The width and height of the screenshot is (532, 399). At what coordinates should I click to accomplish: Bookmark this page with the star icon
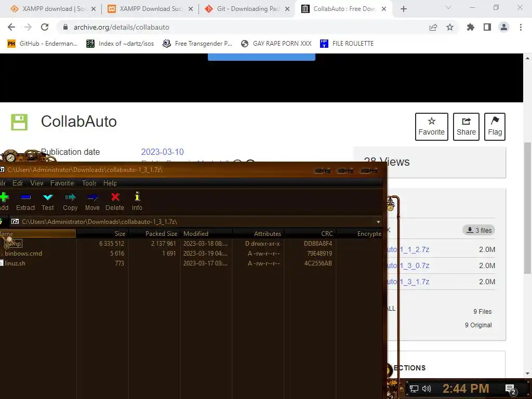[450, 27]
